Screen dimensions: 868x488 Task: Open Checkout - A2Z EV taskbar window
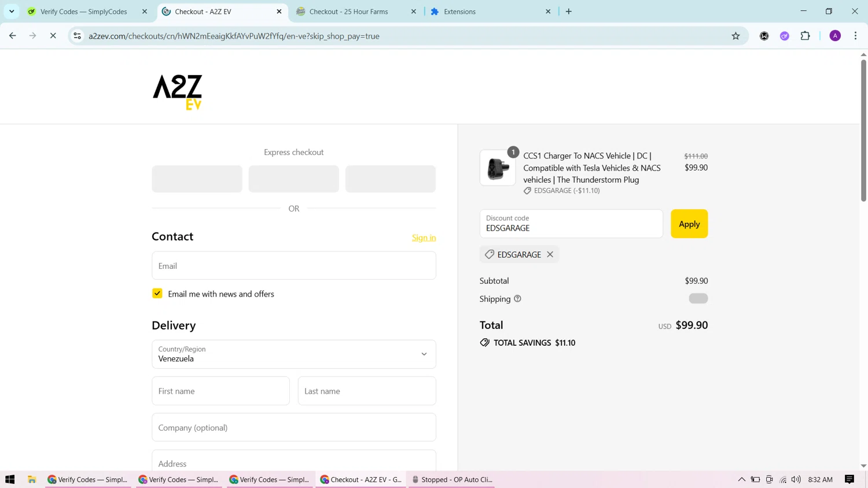[361, 479]
